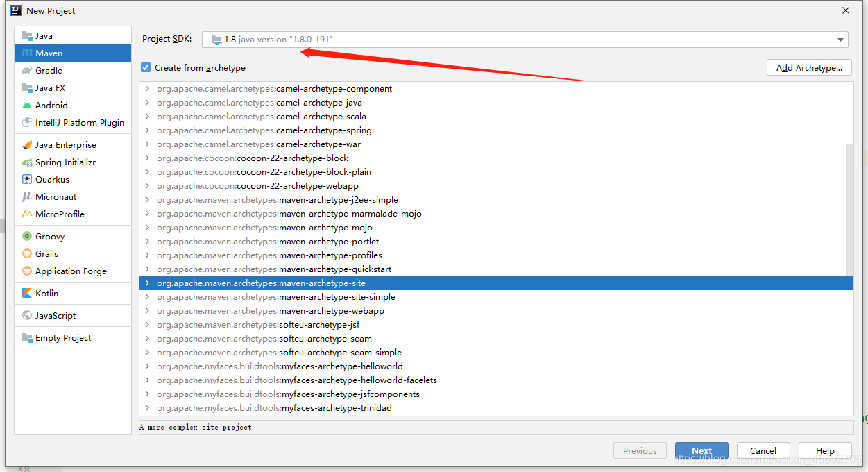
Task: Expand softeu-archetype-jsf node
Action: pyautogui.click(x=147, y=325)
